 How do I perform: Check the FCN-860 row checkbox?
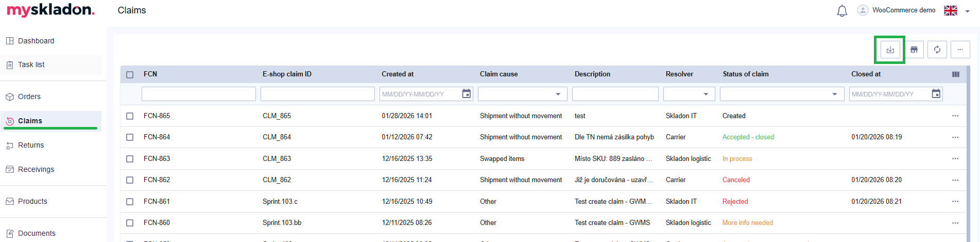(x=130, y=223)
